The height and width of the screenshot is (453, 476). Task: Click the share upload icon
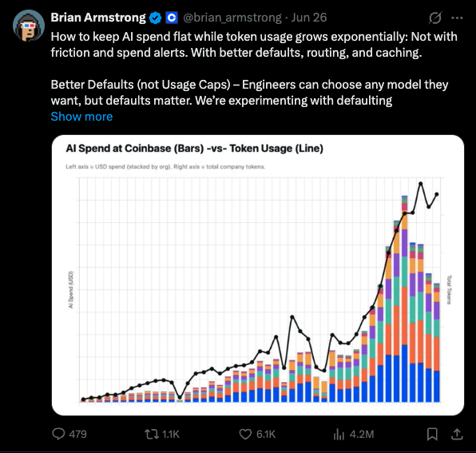(x=457, y=434)
